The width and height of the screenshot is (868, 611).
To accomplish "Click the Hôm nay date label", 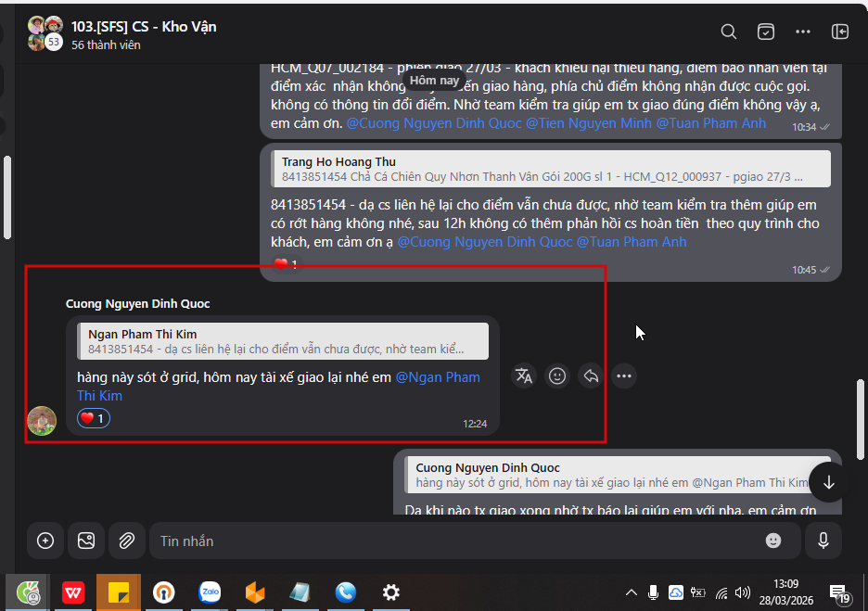I will [x=434, y=81].
